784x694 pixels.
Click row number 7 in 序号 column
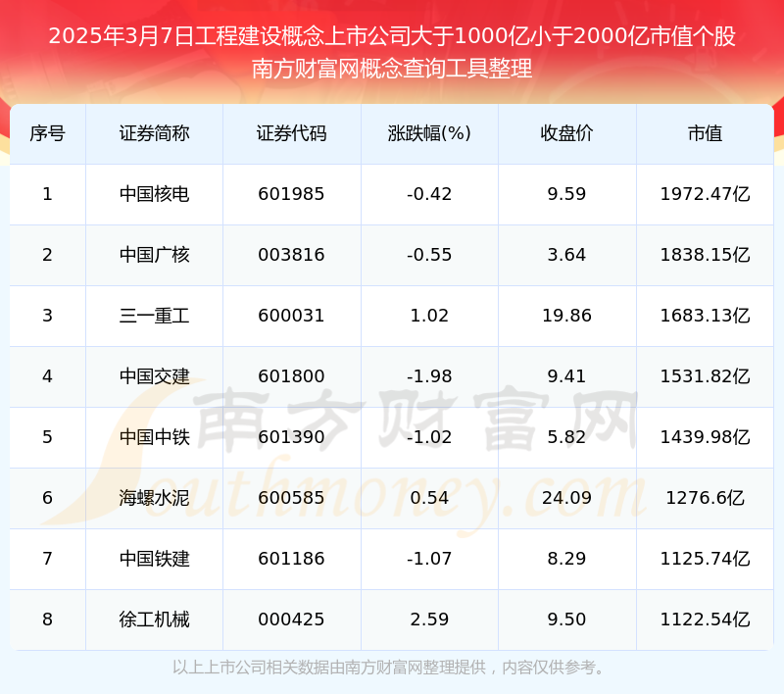47,559
